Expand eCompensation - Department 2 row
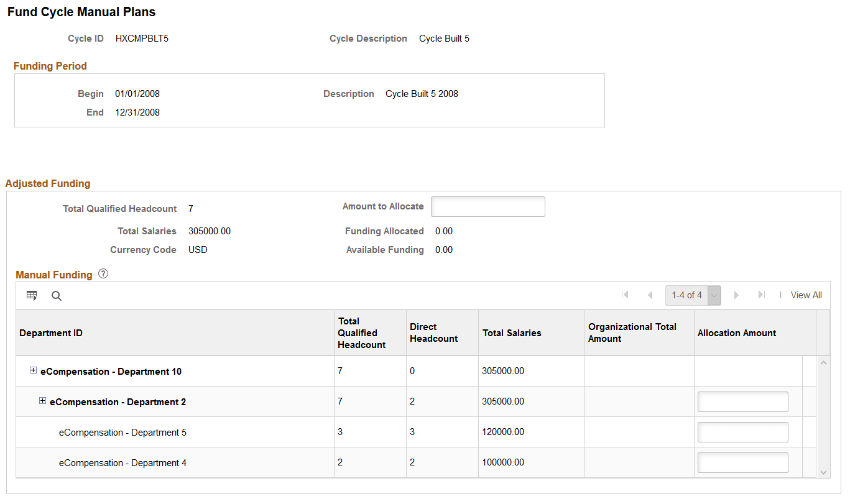Viewport: 850px width, 504px height. point(42,401)
